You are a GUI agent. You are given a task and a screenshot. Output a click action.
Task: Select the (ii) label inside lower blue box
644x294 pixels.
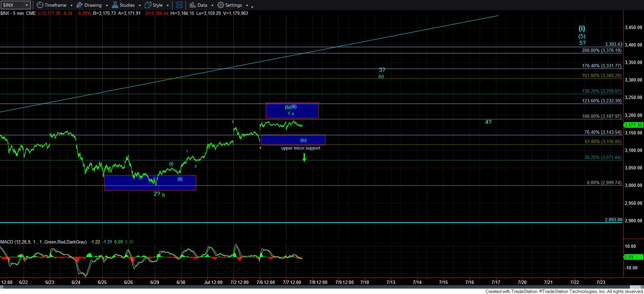pos(180,179)
